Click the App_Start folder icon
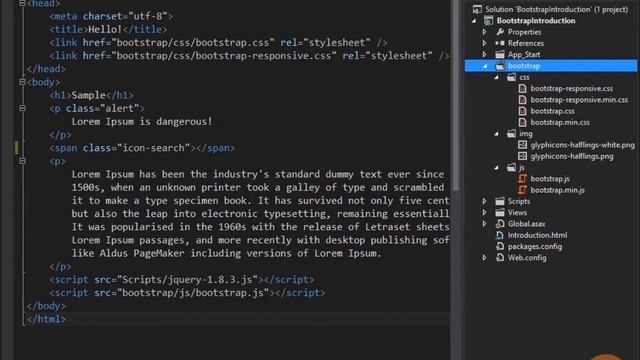The height and width of the screenshot is (360, 640). tap(500, 54)
